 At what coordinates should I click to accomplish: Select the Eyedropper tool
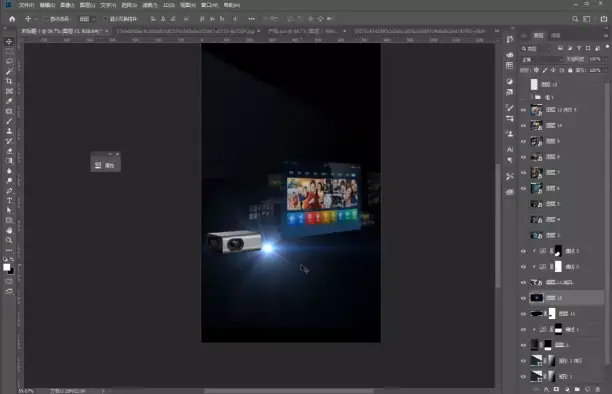(x=9, y=101)
